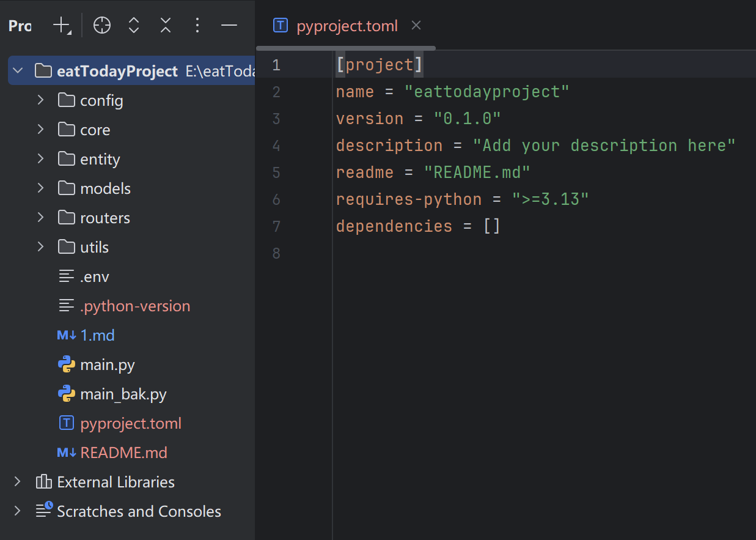Close the pyproject.toml editor tab

coord(416,26)
